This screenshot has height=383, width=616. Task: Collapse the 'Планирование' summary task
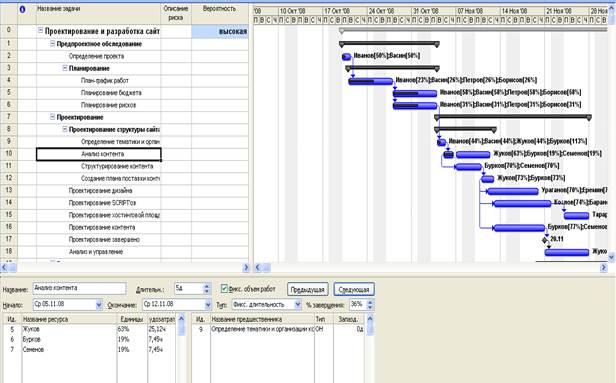[x=65, y=68]
